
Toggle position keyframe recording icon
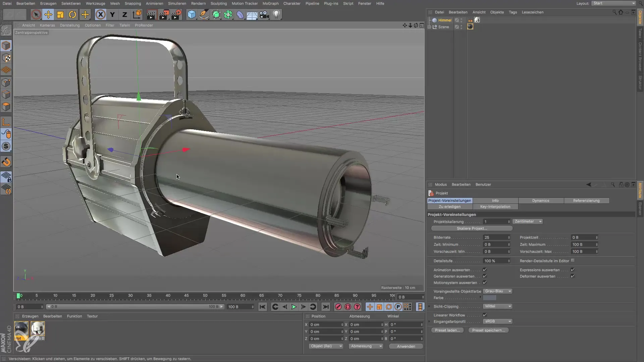(x=370, y=307)
